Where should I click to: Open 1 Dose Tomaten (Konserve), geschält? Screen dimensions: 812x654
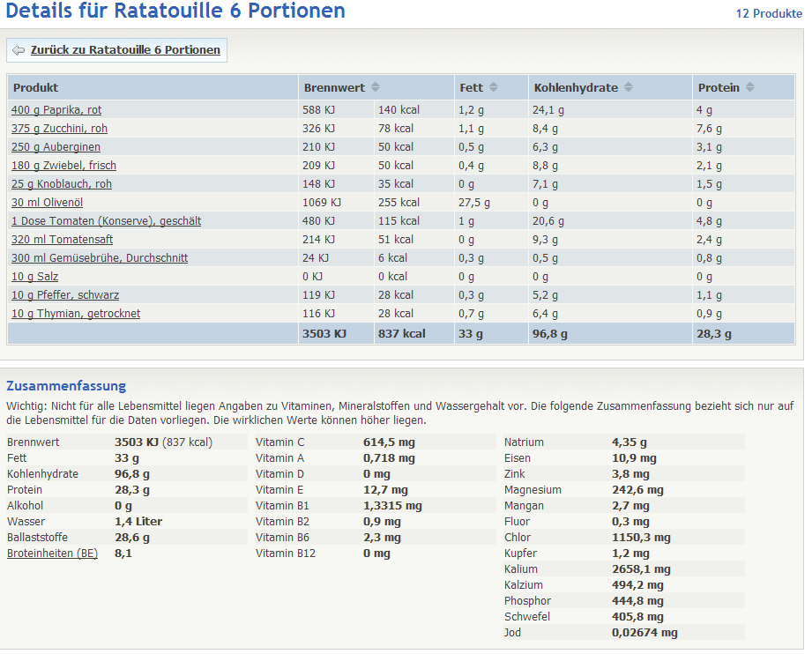[106, 221]
